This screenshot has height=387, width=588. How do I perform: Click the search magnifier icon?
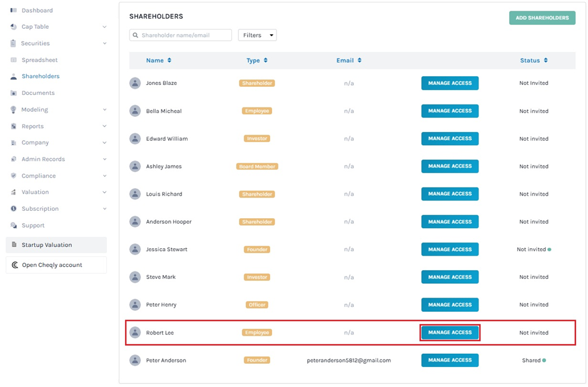coord(135,36)
